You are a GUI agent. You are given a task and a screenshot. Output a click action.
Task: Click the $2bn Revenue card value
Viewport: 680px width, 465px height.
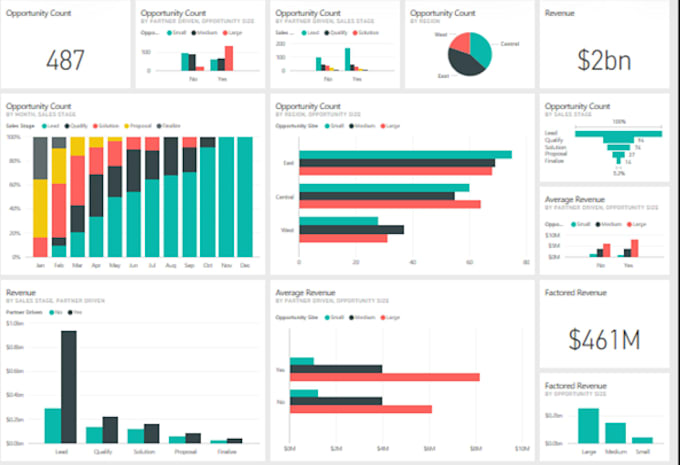(x=604, y=60)
